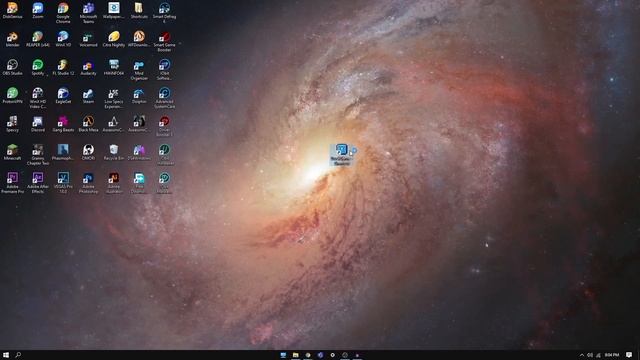Select the Steam desktop shortcut

point(88,96)
